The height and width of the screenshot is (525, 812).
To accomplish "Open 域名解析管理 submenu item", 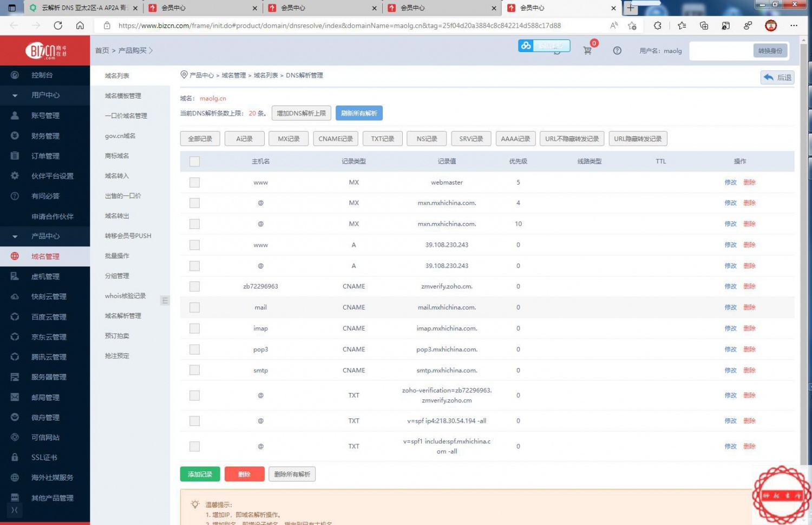I will (x=123, y=316).
